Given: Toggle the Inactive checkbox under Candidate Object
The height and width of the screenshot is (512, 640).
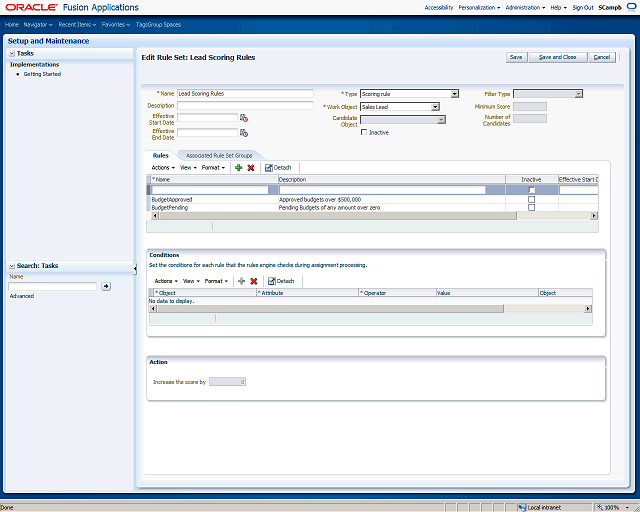Looking at the screenshot, I should [x=364, y=132].
